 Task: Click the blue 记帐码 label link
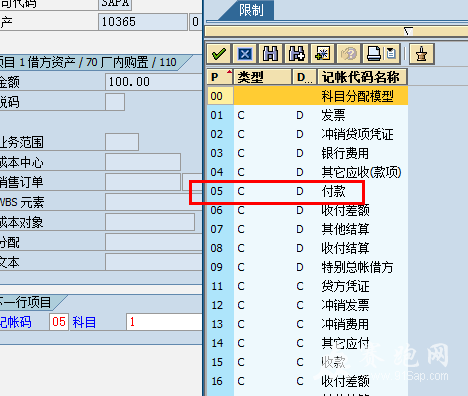point(15,322)
